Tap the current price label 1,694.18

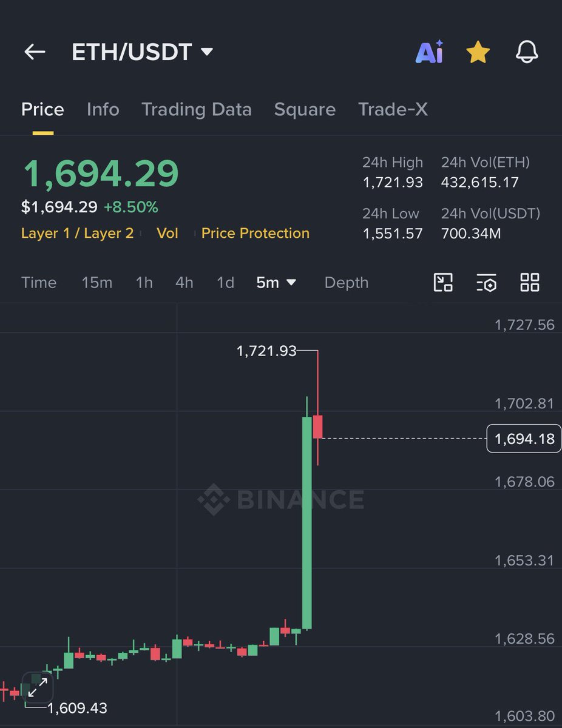coord(524,439)
